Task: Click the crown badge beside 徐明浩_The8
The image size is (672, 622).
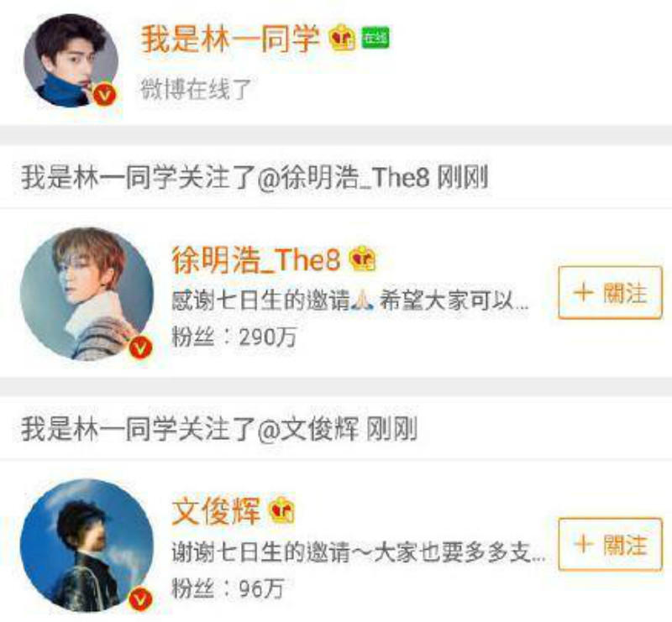Action: point(363,259)
